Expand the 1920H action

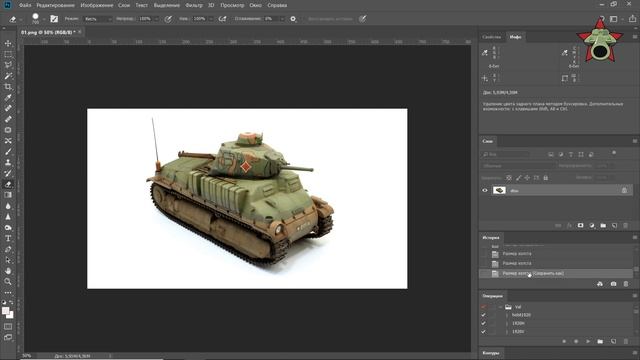507,323
